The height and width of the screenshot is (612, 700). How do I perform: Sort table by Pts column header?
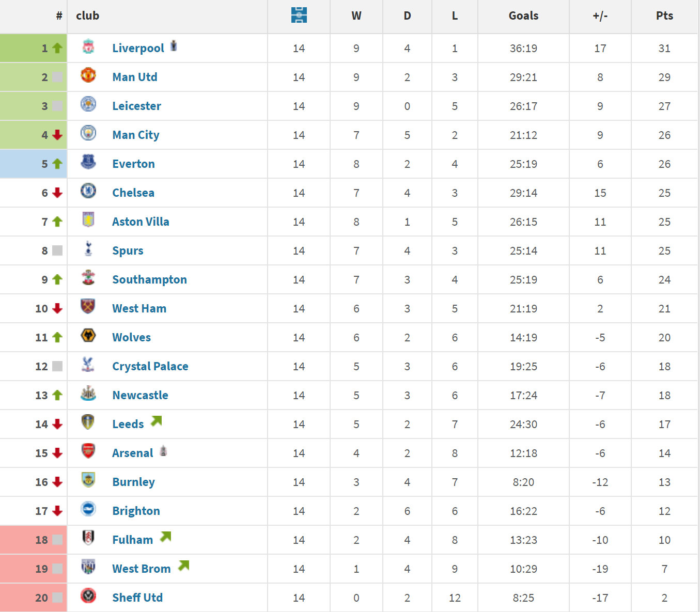click(664, 15)
